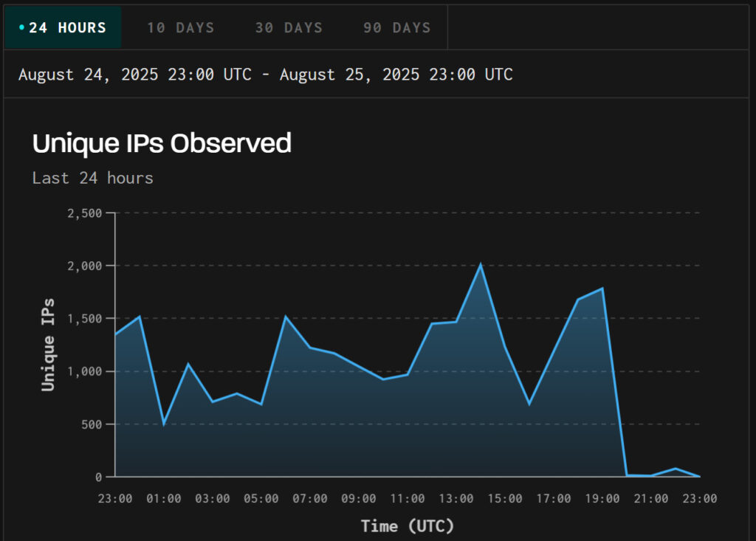Image resolution: width=756 pixels, height=541 pixels.
Task: Click the vertical Unique IPs axis title
Action: point(48,345)
